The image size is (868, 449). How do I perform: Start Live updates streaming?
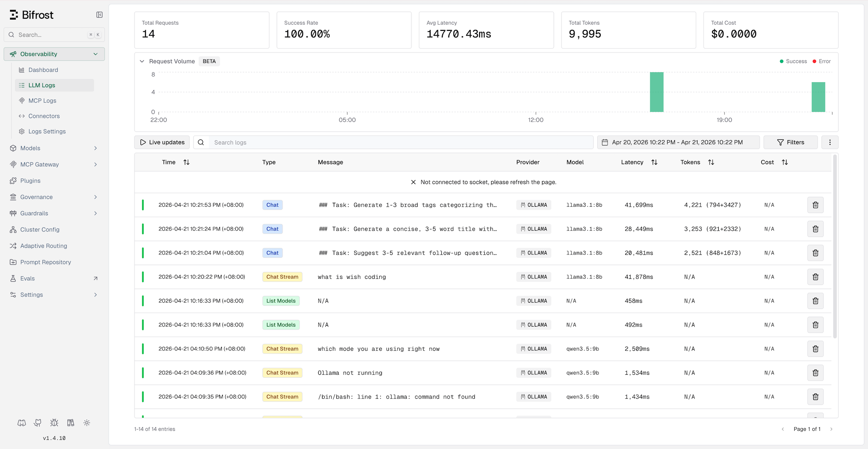[x=161, y=142]
